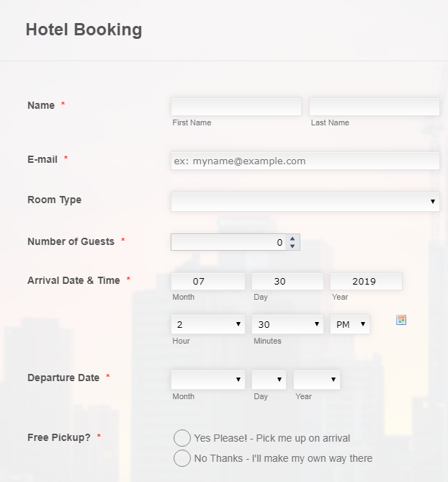Click the First Name input field
Image resolution: width=448 pixels, height=482 pixels.
(x=236, y=107)
